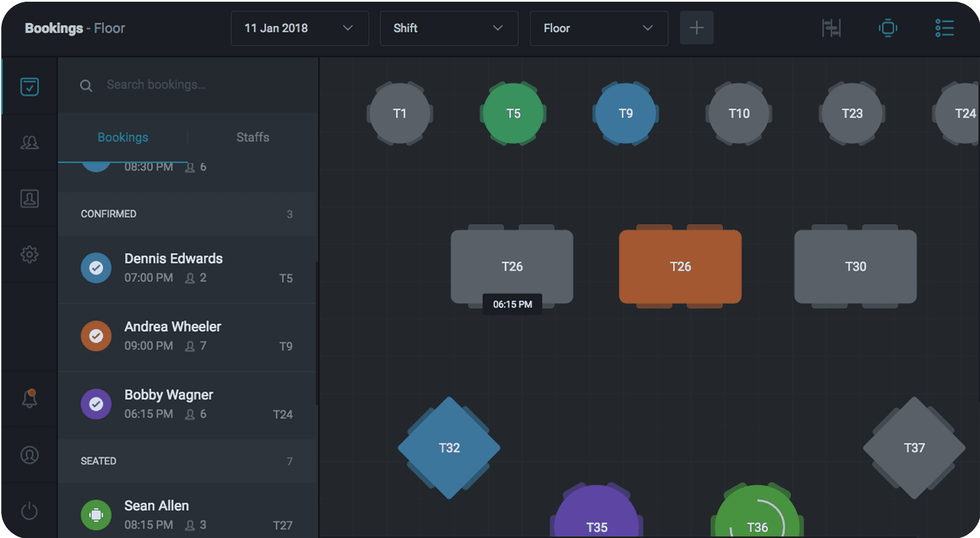The image size is (980, 538).
Task: Click the search magnifier icon
Action: (86, 86)
